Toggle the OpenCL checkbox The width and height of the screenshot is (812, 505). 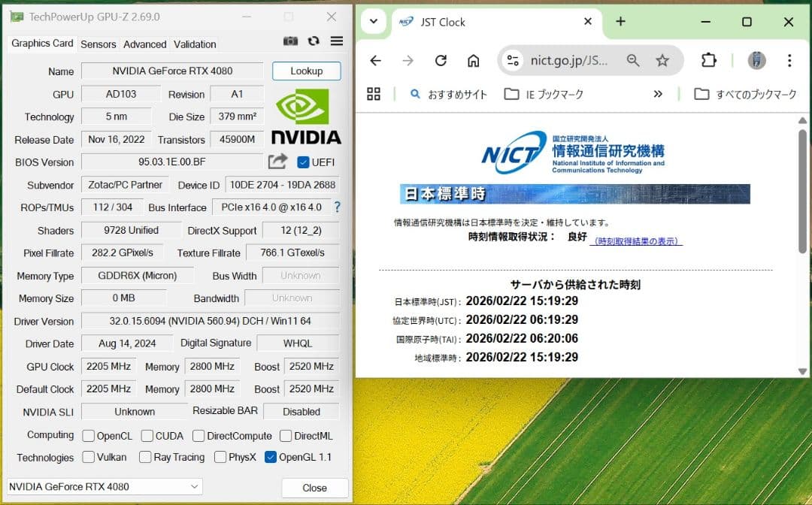tap(89, 436)
